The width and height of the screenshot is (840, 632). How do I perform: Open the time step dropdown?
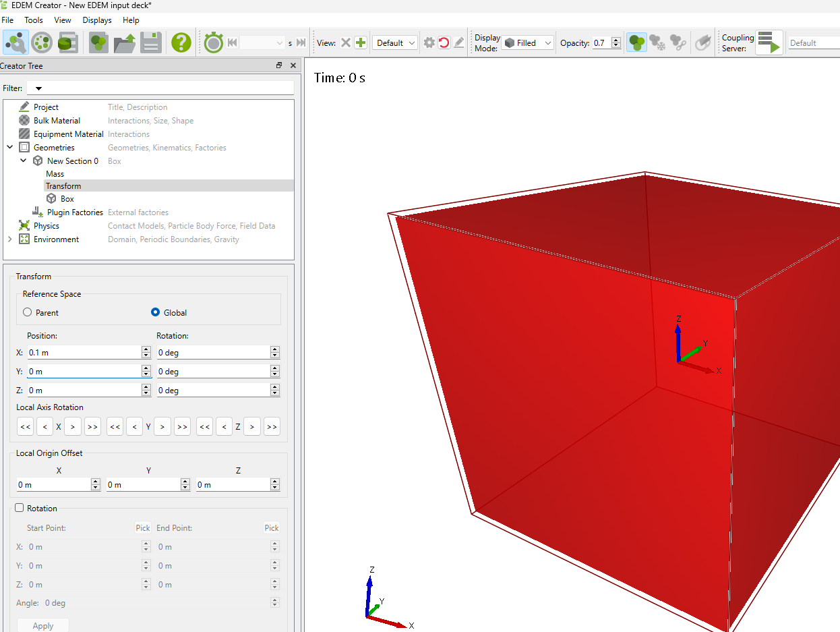[280, 42]
